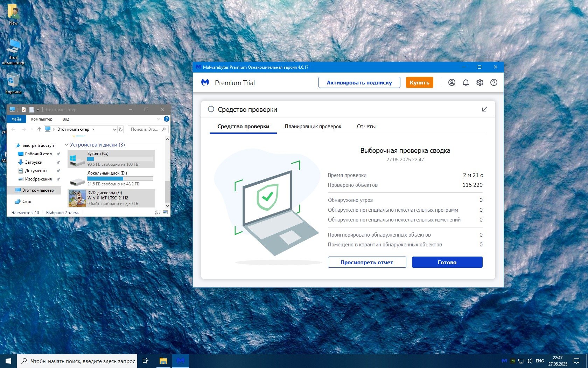Open the address bar history dropdown
Image resolution: width=588 pixels, height=368 pixels.
114,129
